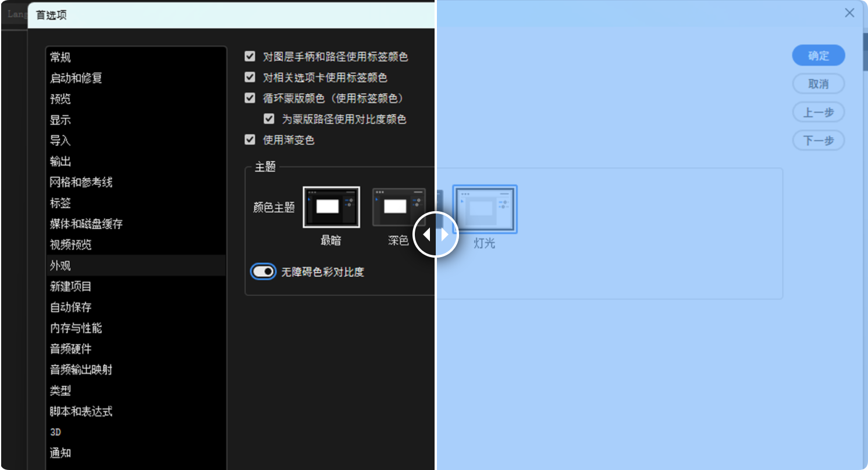Image resolution: width=868 pixels, height=470 pixels.
Task: Toggle 无障碍色彩对比度 switch
Action: coord(264,272)
